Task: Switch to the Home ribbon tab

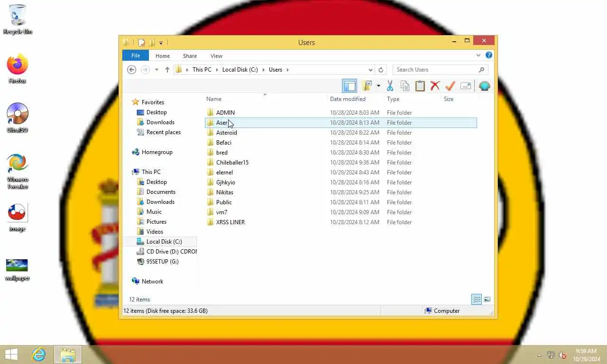Action: point(163,56)
